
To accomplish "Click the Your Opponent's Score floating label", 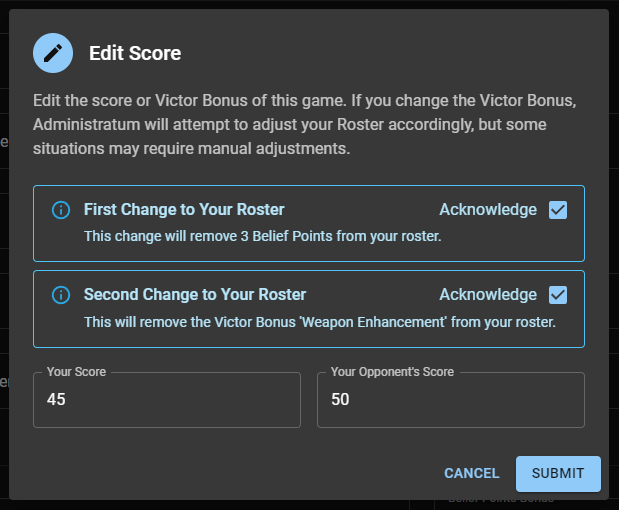I will click(x=392, y=372).
